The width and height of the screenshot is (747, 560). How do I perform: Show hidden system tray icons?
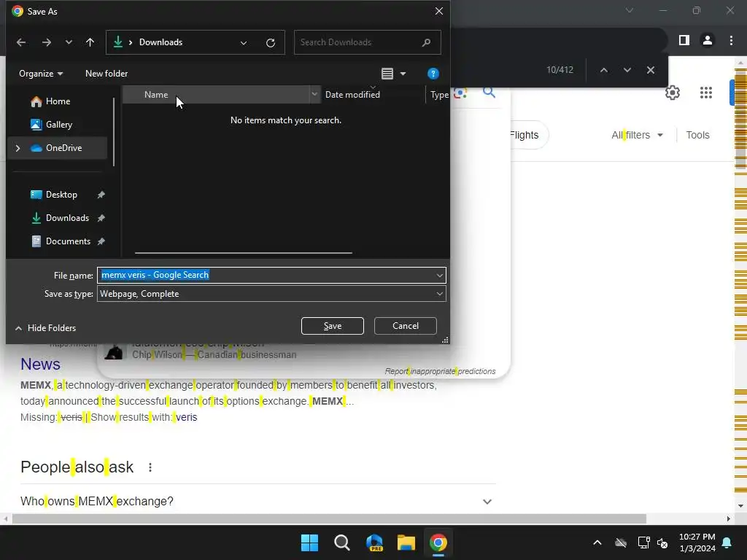click(597, 542)
